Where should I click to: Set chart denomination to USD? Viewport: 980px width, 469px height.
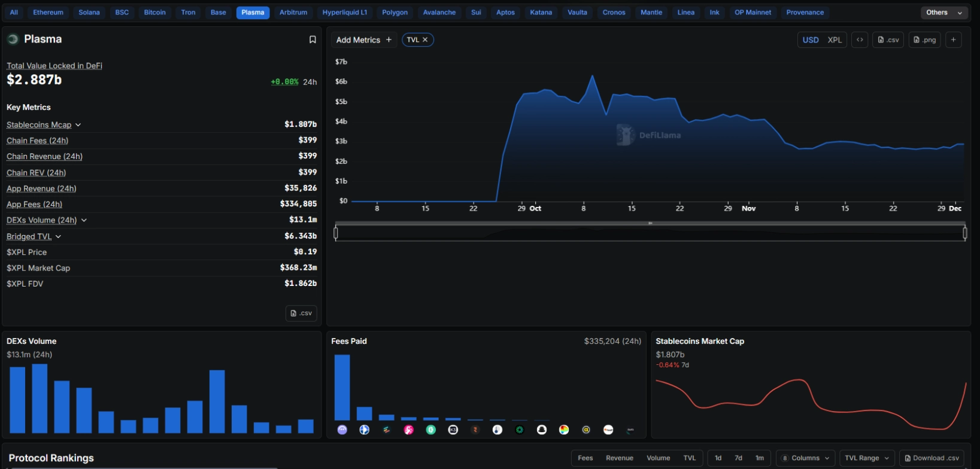[811, 40]
